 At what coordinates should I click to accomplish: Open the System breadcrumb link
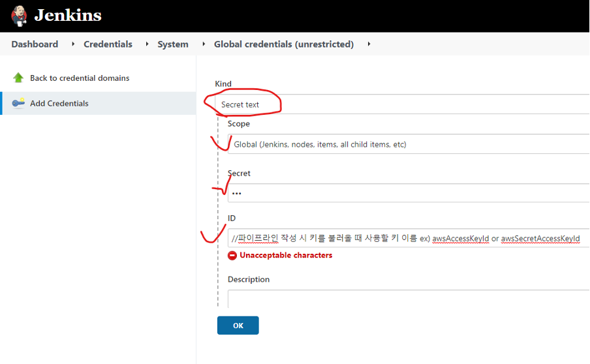(x=173, y=44)
